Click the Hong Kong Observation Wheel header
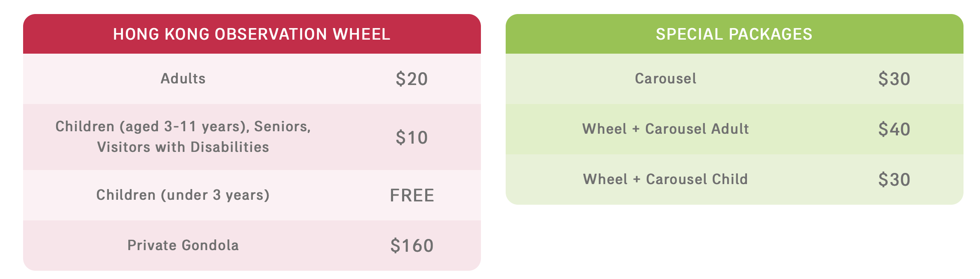Screen dimensions: 980x279 pos(252,34)
